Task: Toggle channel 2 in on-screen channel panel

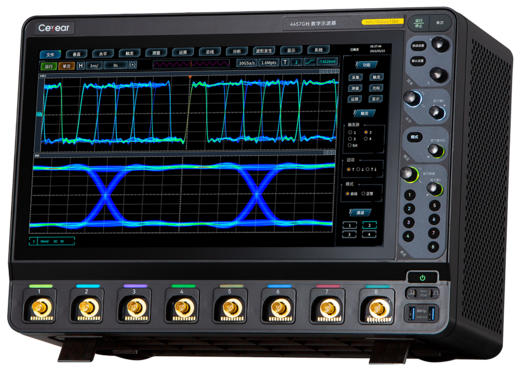Action: click(x=370, y=225)
